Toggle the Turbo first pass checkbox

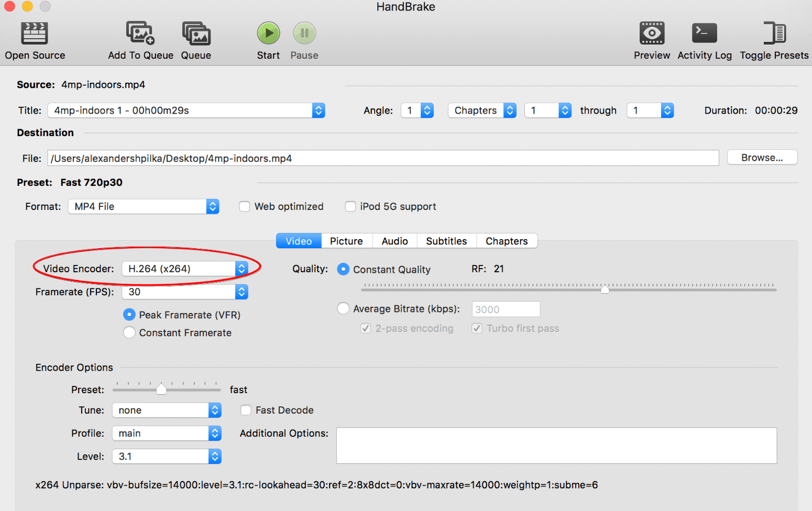point(477,328)
